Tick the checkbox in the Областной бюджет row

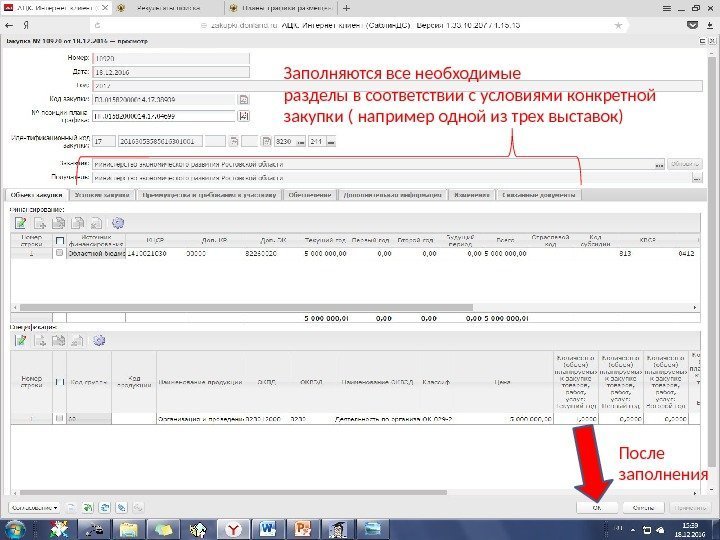point(59,253)
